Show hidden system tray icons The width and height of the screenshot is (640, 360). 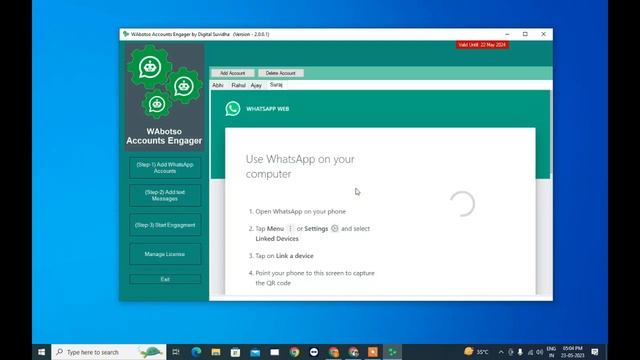pos(501,352)
